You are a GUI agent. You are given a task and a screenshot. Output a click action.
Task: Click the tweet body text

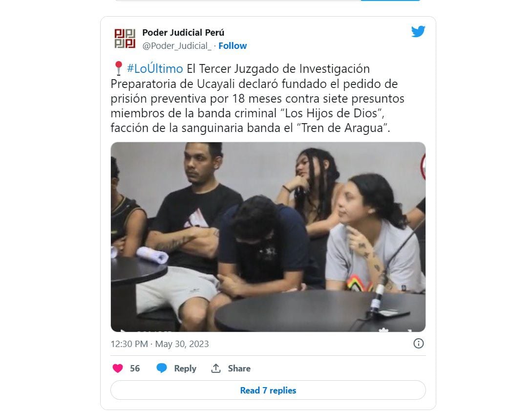click(x=258, y=98)
